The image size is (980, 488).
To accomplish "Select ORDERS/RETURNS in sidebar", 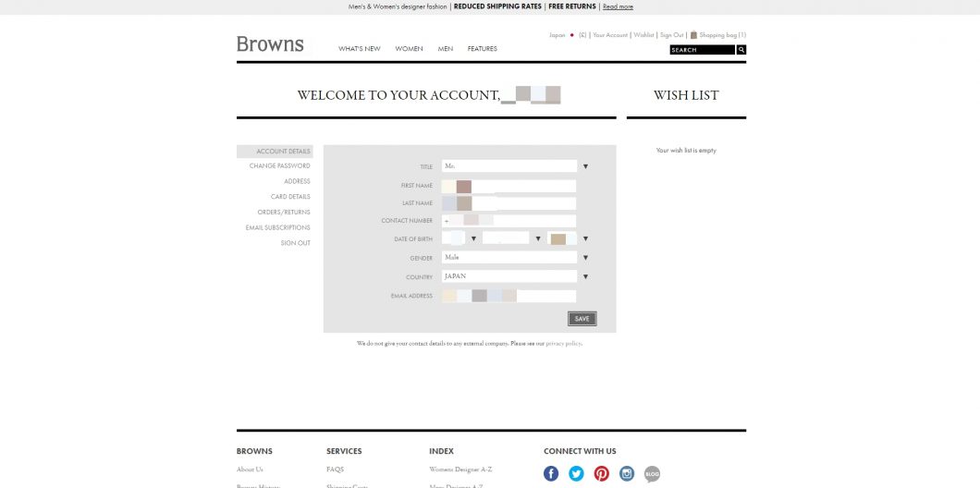I will point(284,212).
